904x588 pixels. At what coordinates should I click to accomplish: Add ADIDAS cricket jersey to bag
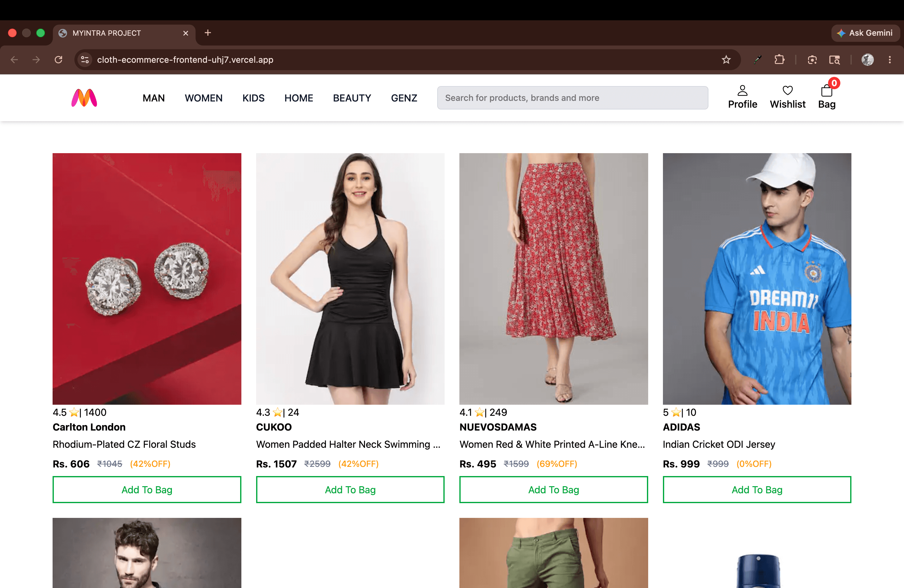757,489
